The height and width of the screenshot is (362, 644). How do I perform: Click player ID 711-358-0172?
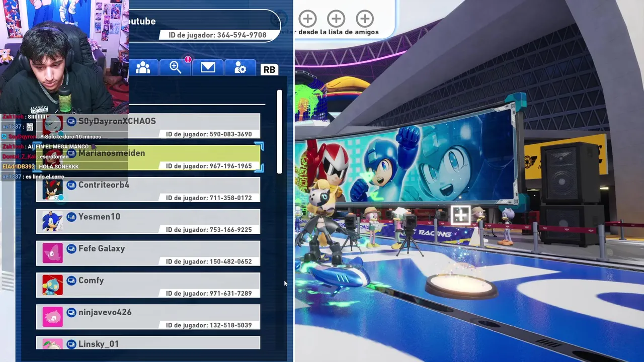[209, 198]
